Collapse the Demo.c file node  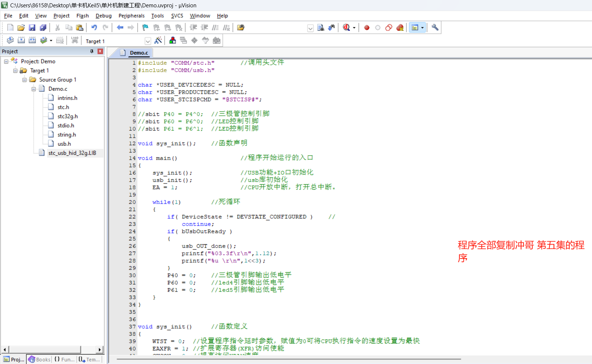pyautogui.click(x=34, y=89)
